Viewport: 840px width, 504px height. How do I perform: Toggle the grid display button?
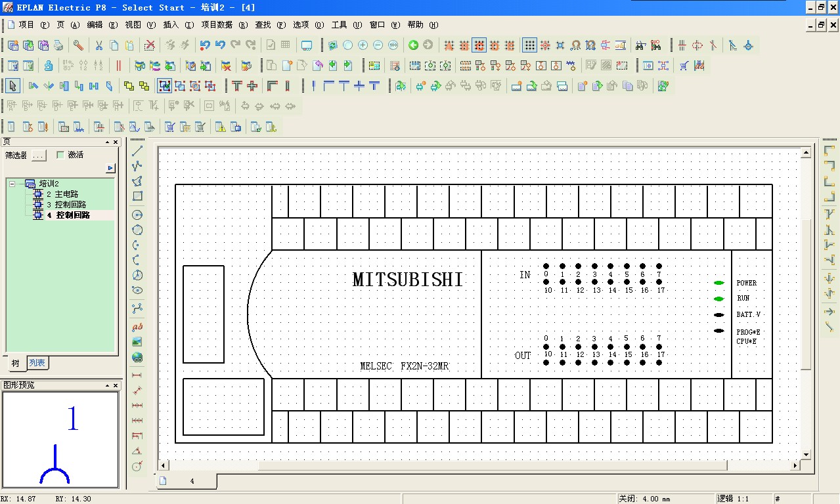click(x=529, y=45)
